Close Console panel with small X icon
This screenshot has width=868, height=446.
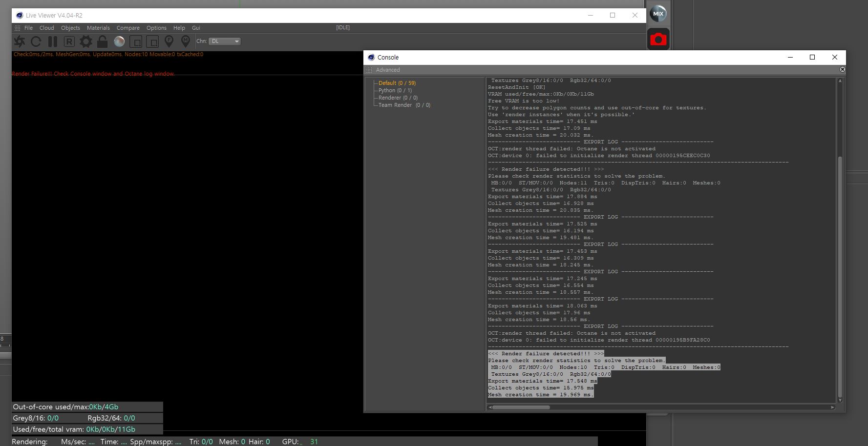click(842, 70)
